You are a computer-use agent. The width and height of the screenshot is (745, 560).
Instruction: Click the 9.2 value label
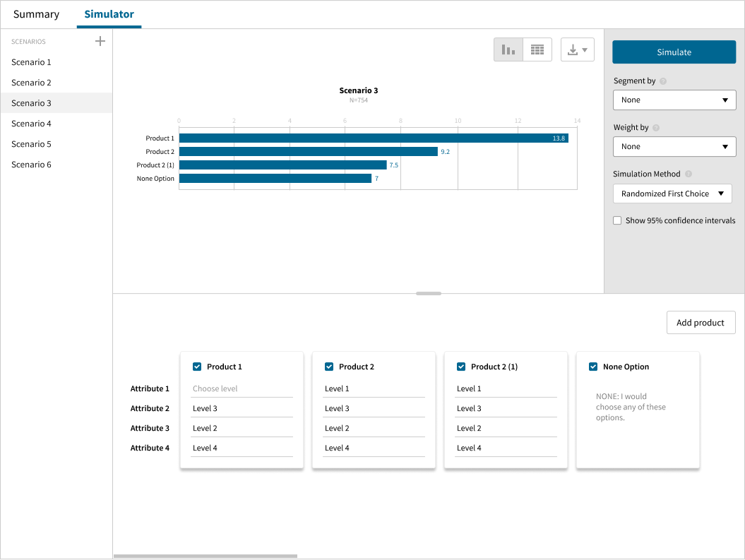445,152
